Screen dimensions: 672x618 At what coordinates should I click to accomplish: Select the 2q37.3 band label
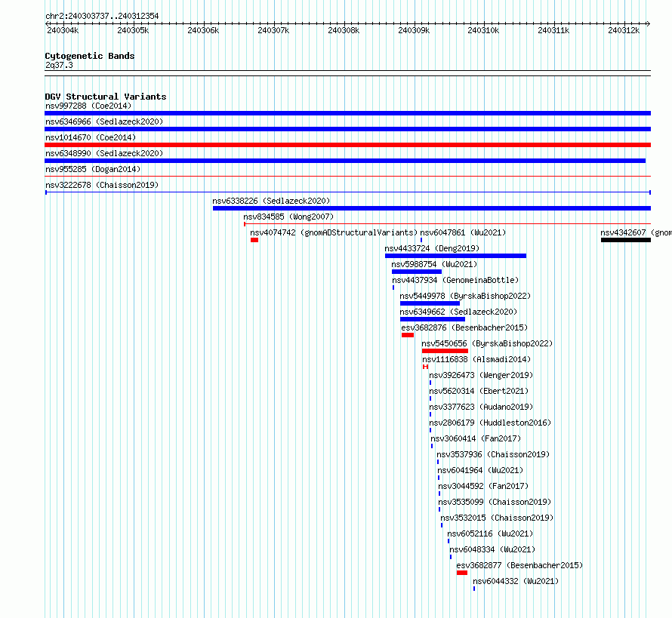point(59,65)
